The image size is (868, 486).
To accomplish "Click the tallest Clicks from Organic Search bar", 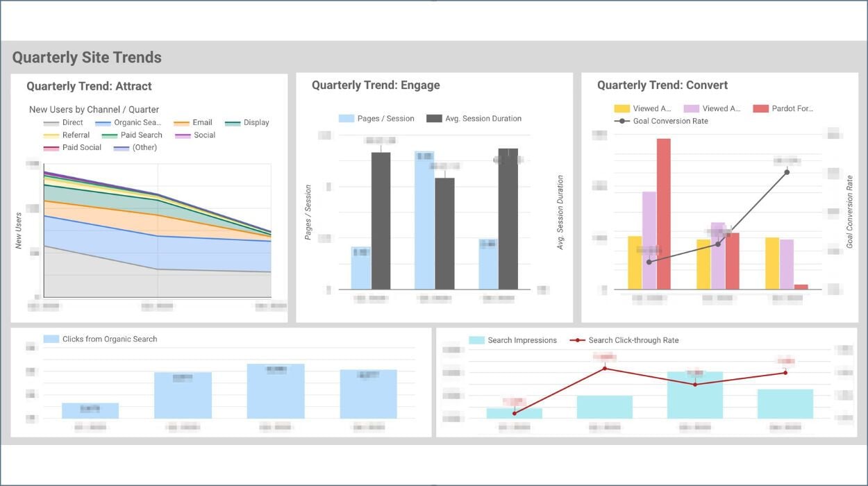I will pyautogui.click(x=276, y=391).
